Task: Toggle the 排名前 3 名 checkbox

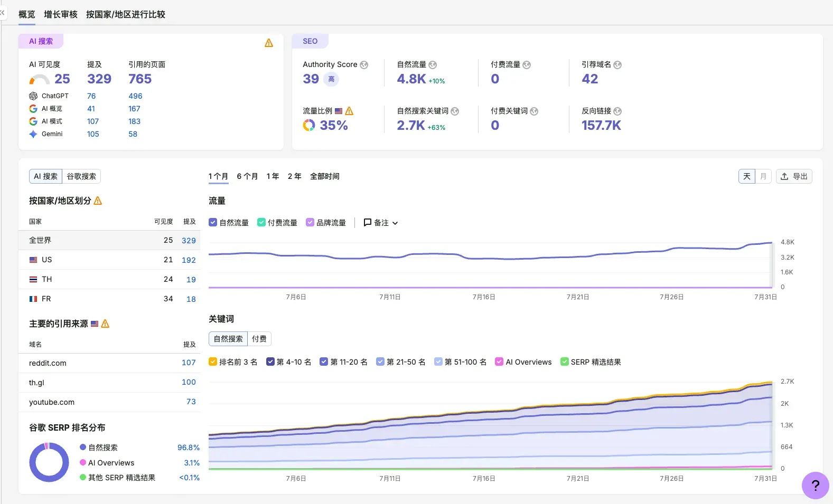Action: tap(213, 362)
